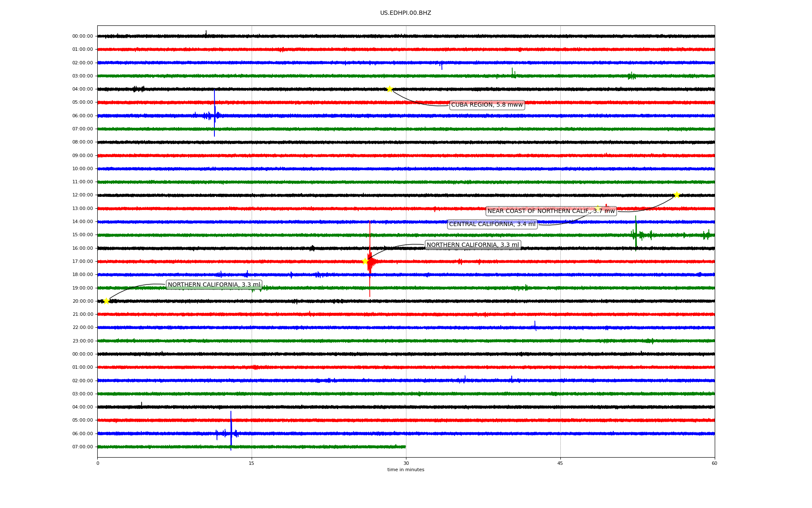Click the star marker on the 12:00:00 trace

[x=677, y=195]
